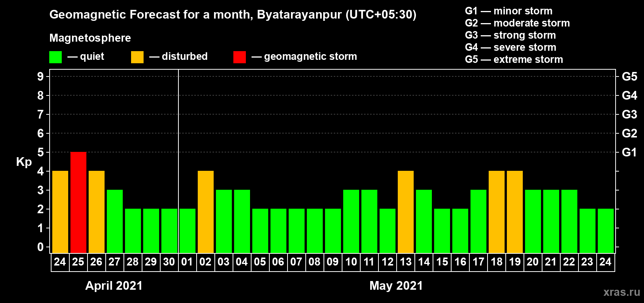
Task: Click the Geomagnetic Forecast chart title
Action: pos(233,15)
